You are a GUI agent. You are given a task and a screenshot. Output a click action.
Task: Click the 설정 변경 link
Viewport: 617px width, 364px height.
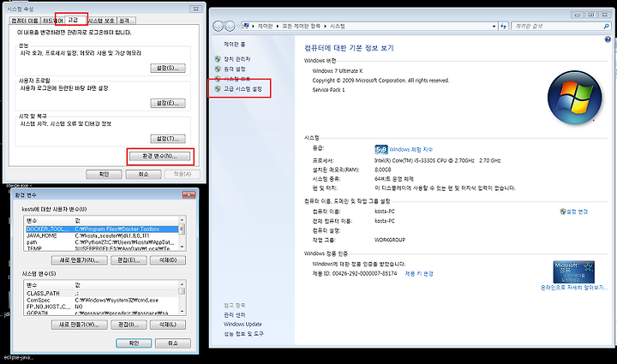577,212
